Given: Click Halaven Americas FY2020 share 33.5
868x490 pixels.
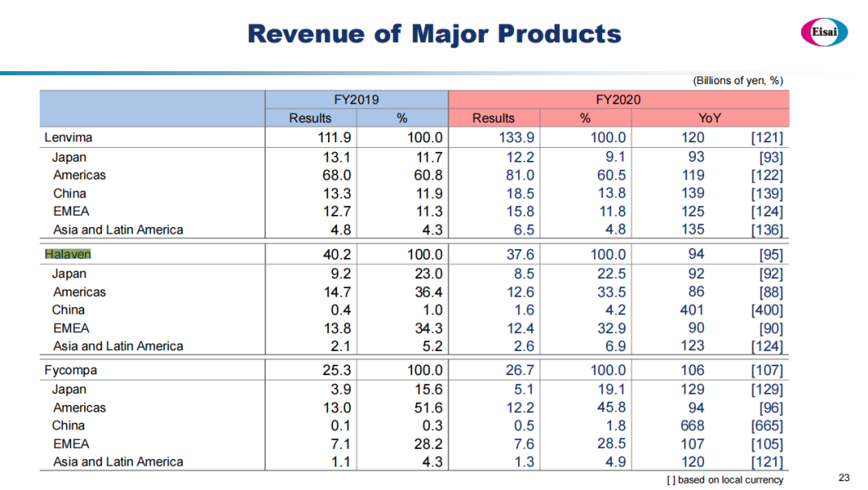Looking at the screenshot, I should [x=611, y=292].
